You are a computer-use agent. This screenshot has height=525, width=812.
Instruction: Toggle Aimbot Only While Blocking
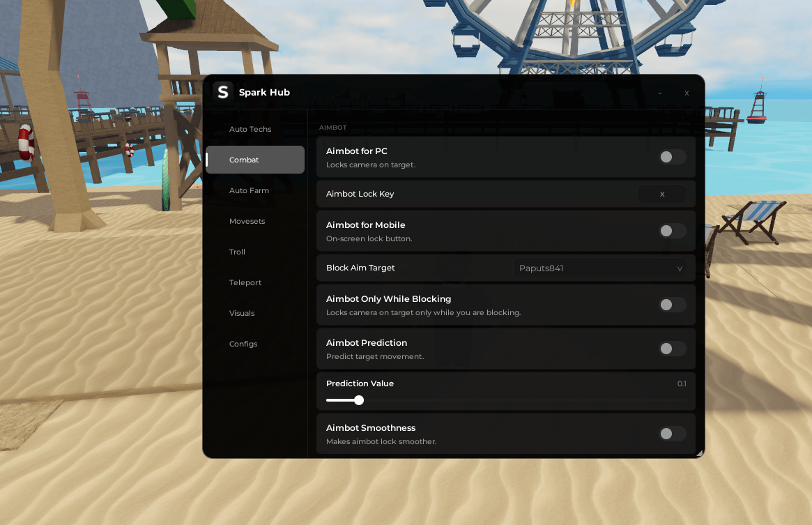tap(672, 305)
